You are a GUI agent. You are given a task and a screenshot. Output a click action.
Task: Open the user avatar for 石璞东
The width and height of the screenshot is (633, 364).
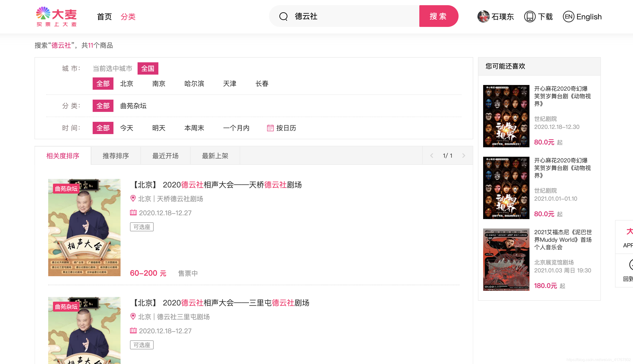(x=483, y=17)
